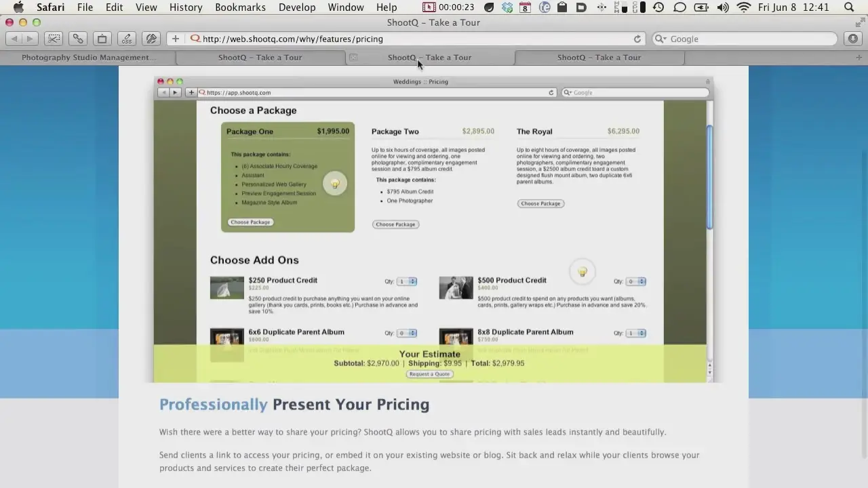Click the speech bubble menu bar icon
Screen dimensions: 868x488
click(x=679, y=7)
